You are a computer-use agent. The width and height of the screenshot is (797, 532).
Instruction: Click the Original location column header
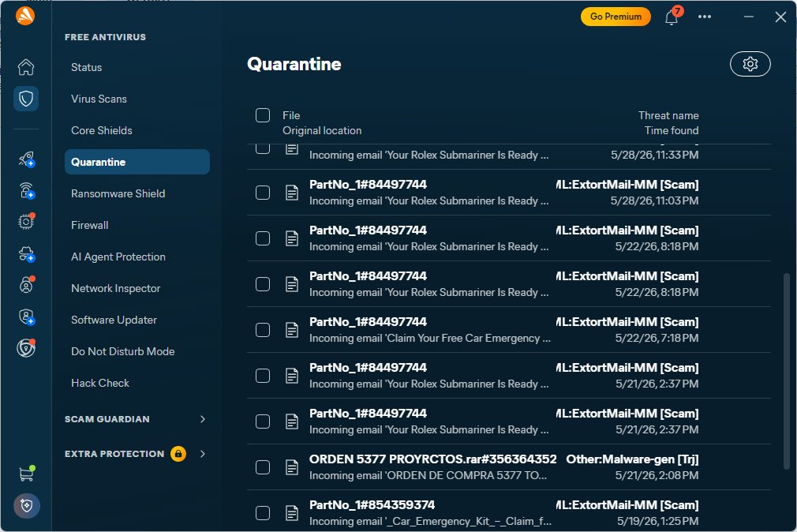tap(322, 131)
